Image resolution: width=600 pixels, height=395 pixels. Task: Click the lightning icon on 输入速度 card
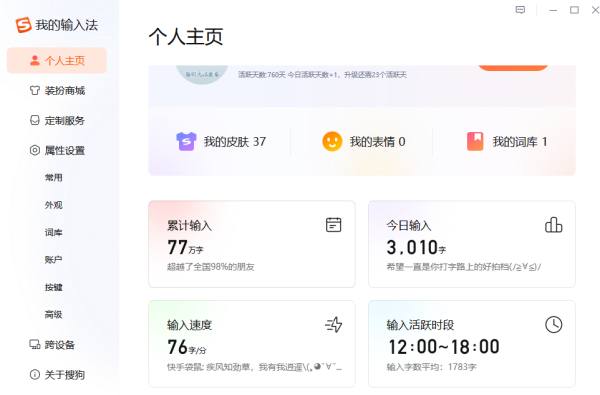pos(334,325)
